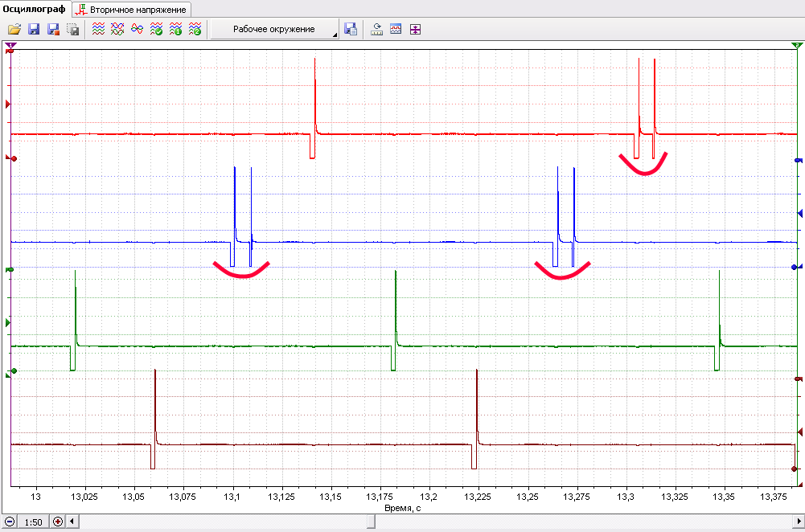The width and height of the screenshot is (805, 532).
Task: Click the dark red channel zero-level dot on right axis
Action: (796, 469)
